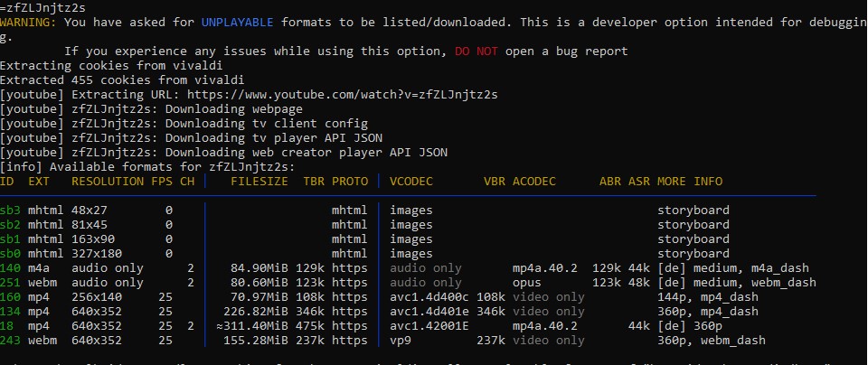868x365 pixels.
Task: Click the MORE INFO column header
Action: point(690,181)
